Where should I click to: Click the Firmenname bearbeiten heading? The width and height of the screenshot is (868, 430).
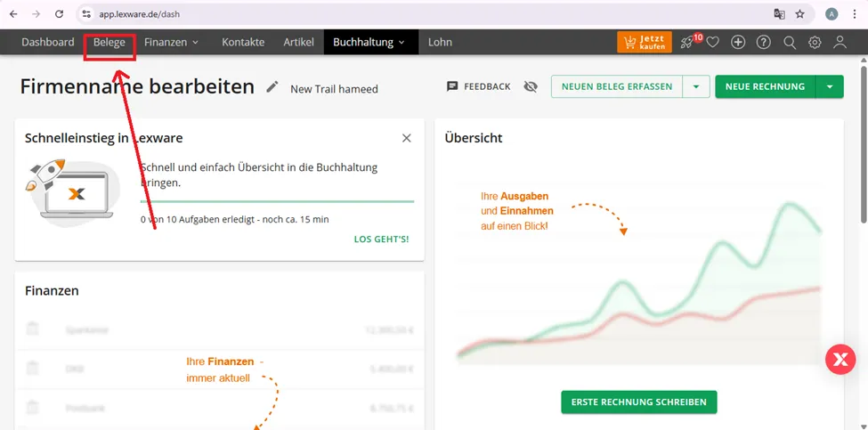[137, 87]
